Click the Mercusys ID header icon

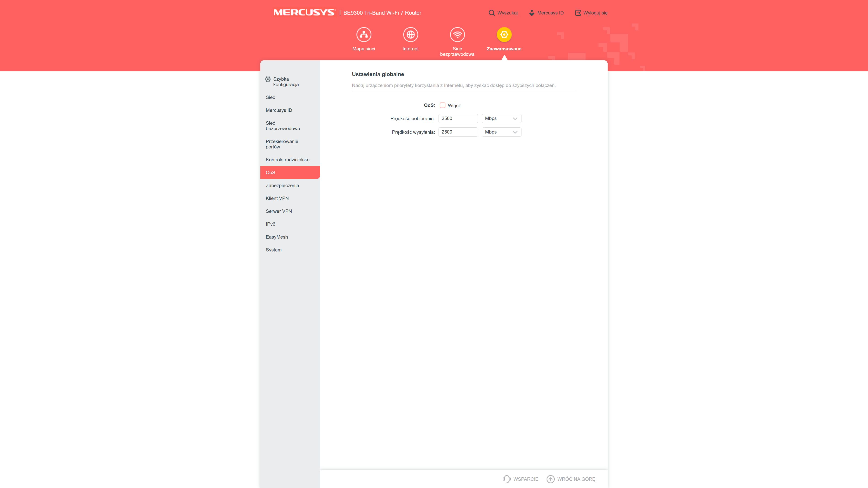(x=532, y=13)
